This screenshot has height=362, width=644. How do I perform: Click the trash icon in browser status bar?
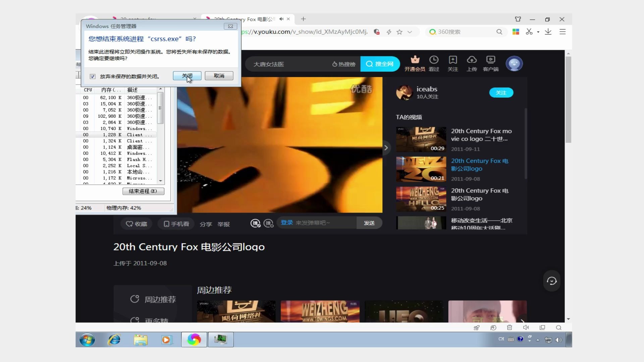pos(509,327)
